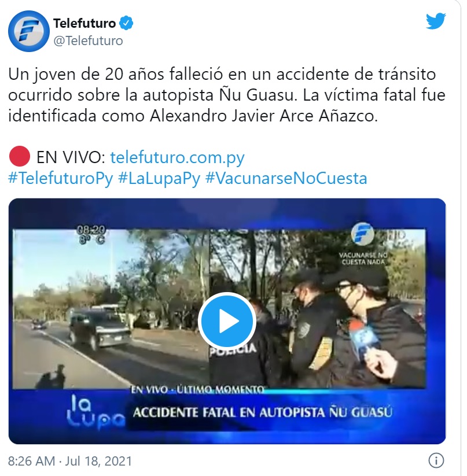Click the tweet text about the accident
The height and width of the screenshot is (476, 467).
coord(226,95)
